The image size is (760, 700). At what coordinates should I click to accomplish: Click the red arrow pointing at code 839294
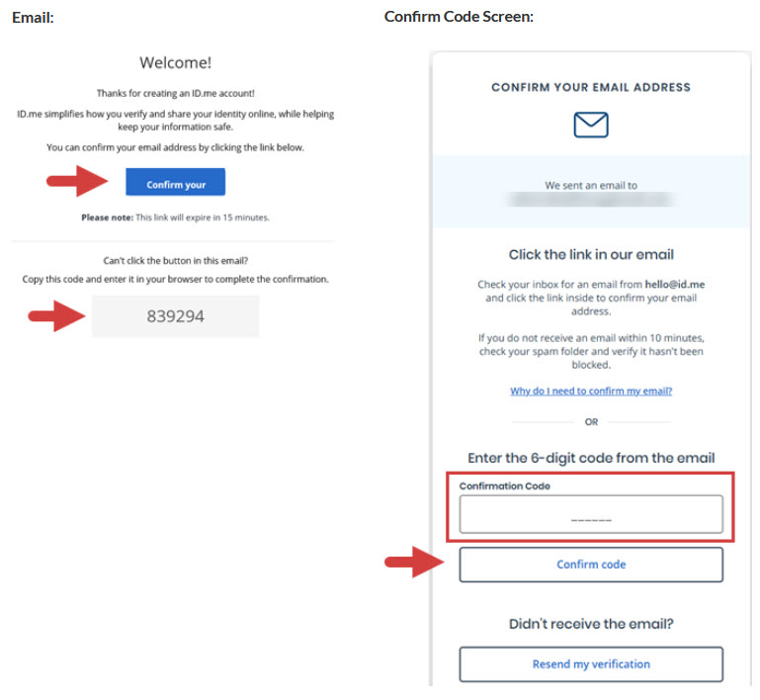[57, 316]
